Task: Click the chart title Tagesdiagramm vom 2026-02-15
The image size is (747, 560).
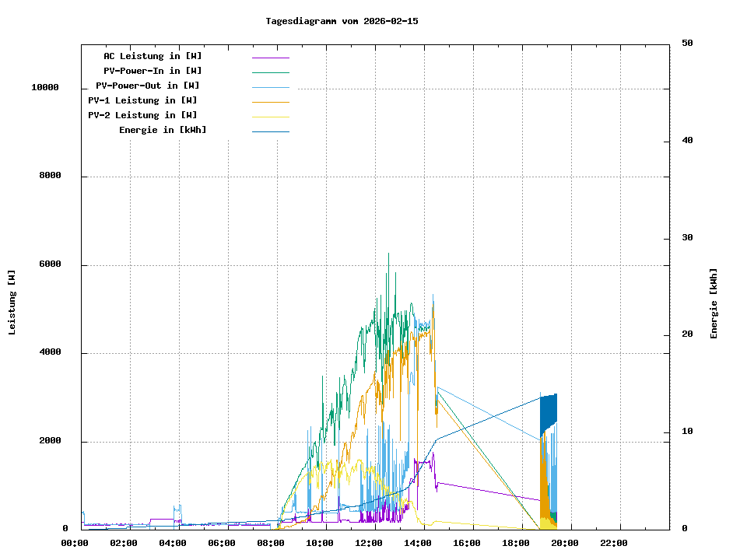Action: tap(342, 21)
